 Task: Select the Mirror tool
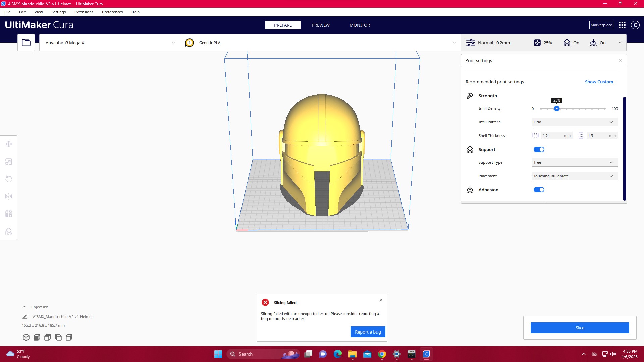[8, 196]
